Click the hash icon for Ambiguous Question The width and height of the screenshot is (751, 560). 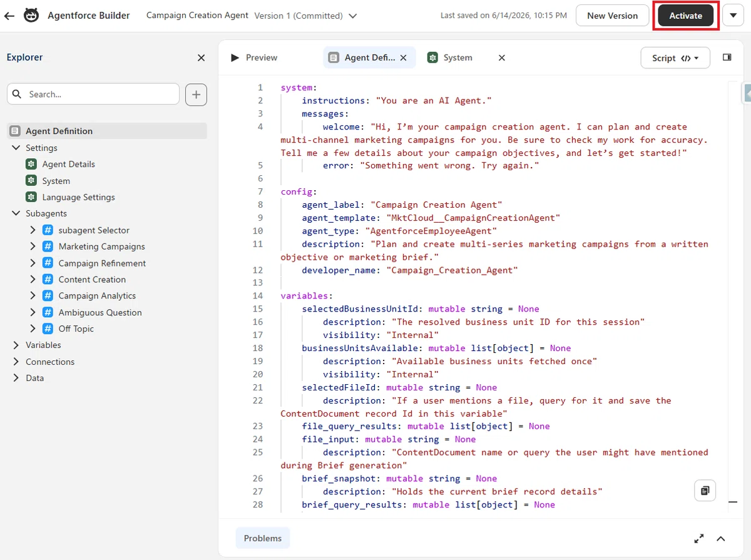(x=48, y=312)
